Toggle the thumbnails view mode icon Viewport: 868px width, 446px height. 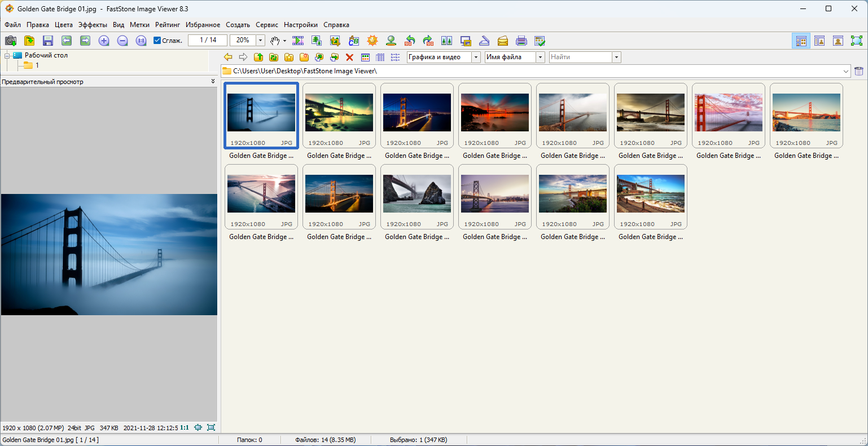(801, 41)
